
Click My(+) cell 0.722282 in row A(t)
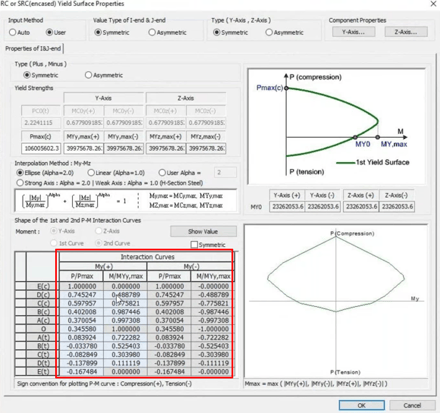pyautogui.click(x=125, y=337)
